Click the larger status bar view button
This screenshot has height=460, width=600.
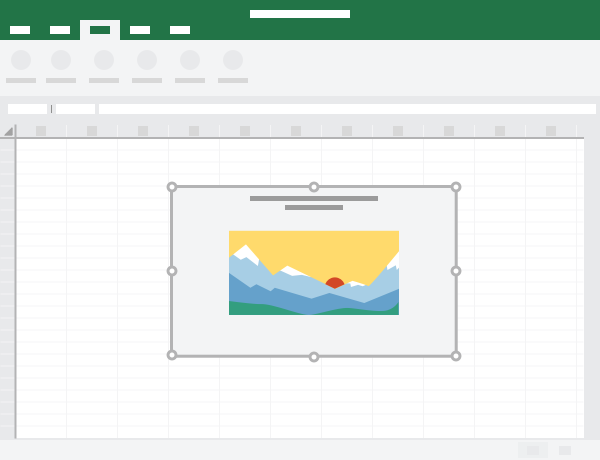coord(533,450)
